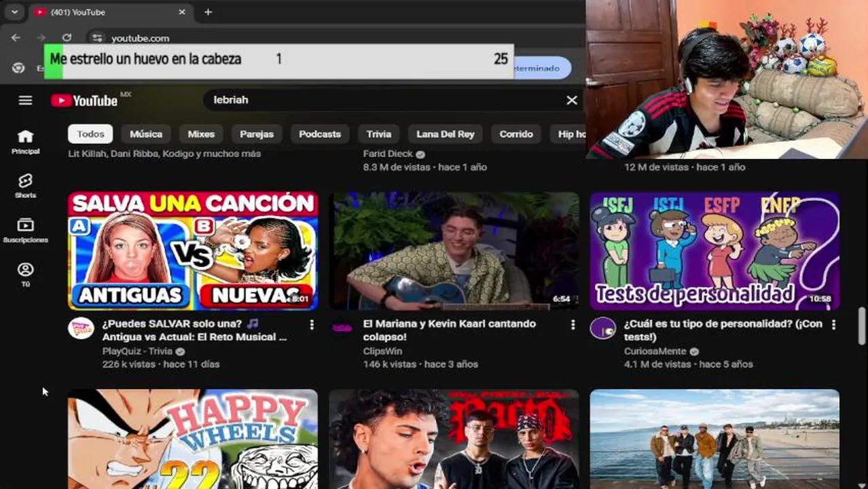
Task: Close the (401) YouTube tab
Action: pos(182,12)
